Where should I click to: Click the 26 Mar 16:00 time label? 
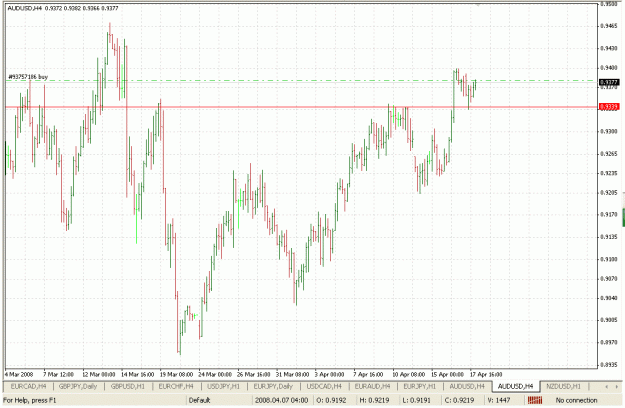pyautogui.click(x=254, y=375)
